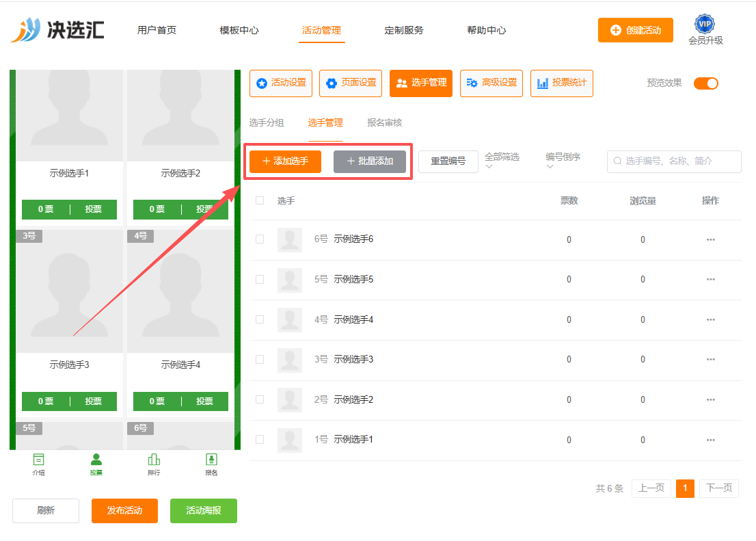Click the 发布活动 button

(x=125, y=511)
